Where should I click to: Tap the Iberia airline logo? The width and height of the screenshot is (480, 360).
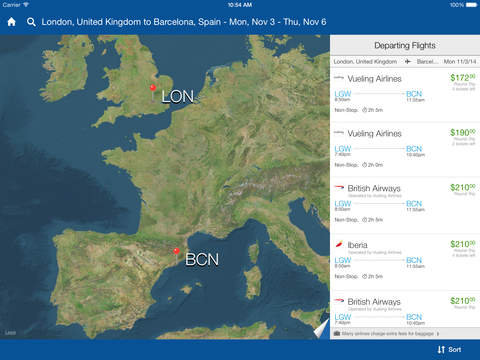(339, 245)
